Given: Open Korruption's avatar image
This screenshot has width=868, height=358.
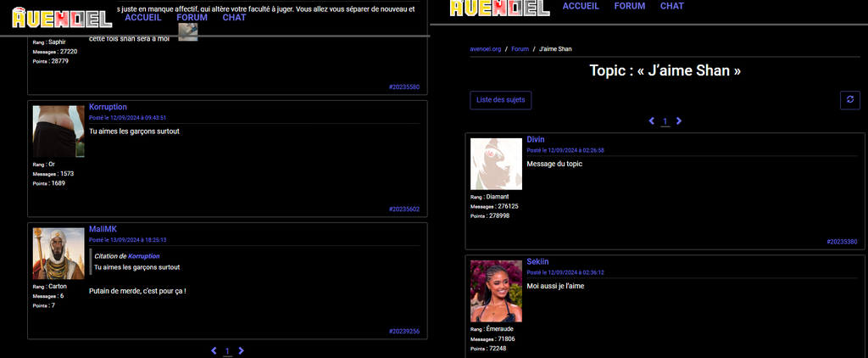Looking at the screenshot, I should pos(58,131).
